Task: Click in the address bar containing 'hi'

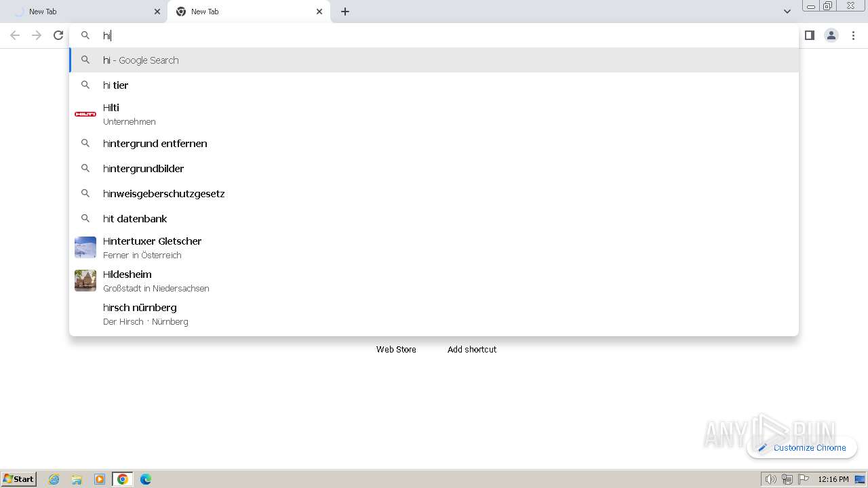Action: pyautogui.click(x=434, y=35)
